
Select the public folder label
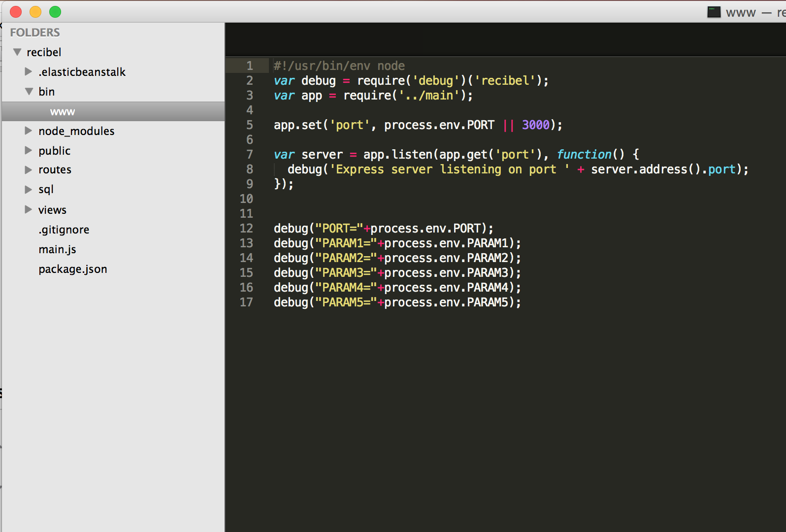[55, 151]
